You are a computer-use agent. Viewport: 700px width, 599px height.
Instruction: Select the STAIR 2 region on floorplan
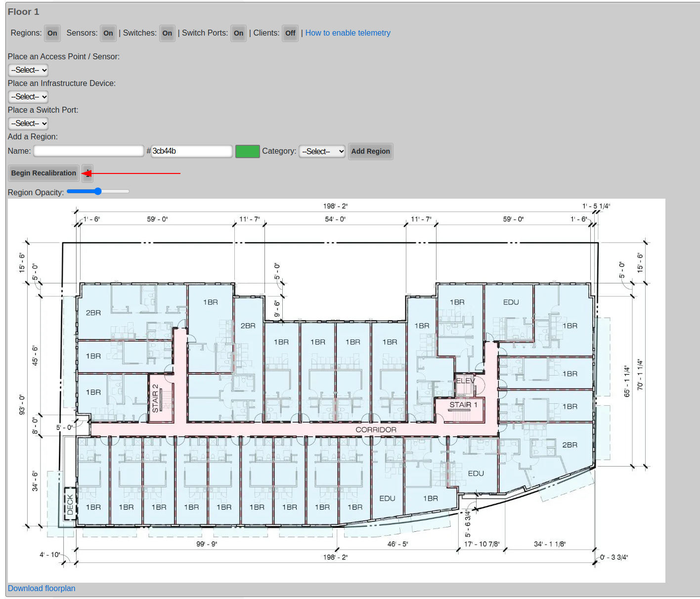coord(161,398)
